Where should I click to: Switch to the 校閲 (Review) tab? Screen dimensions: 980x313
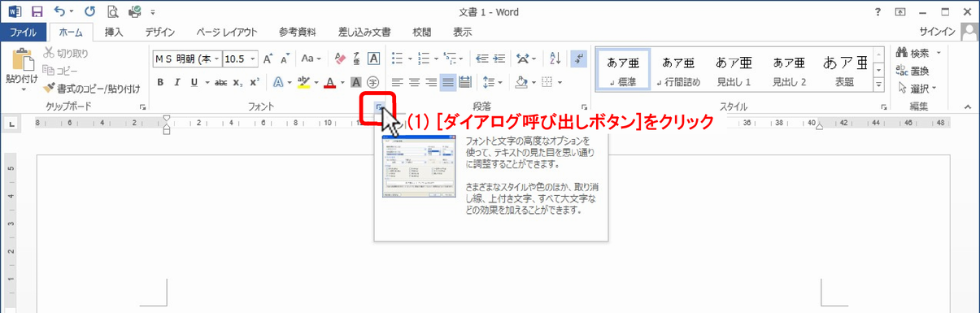421,33
